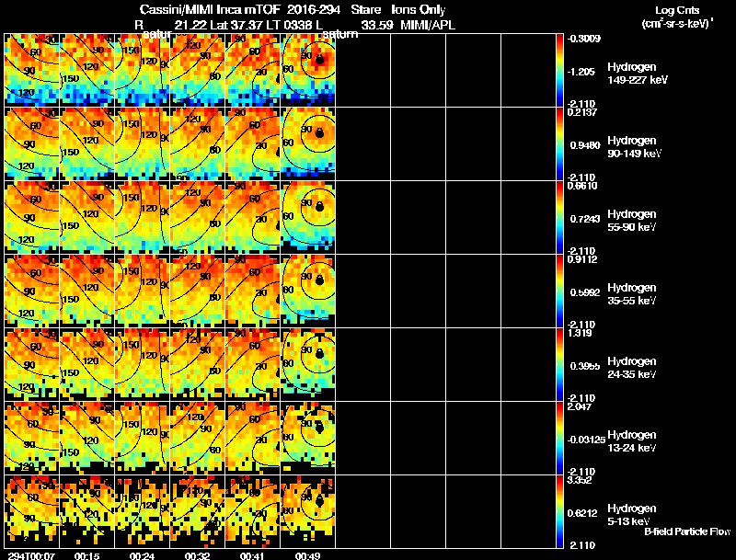This screenshot has height=560, width=736.
Task: Click the "Hydrogen 5-13 keV" label
Action: pos(632,515)
